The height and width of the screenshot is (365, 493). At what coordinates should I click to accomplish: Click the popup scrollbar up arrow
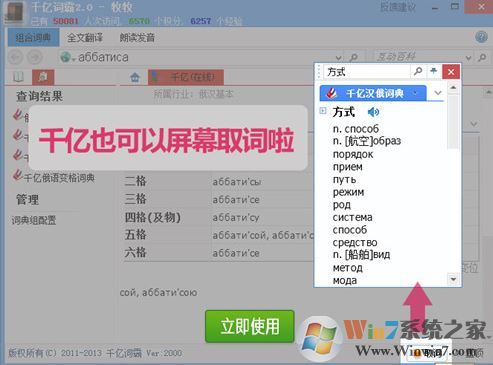(x=453, y=87)
